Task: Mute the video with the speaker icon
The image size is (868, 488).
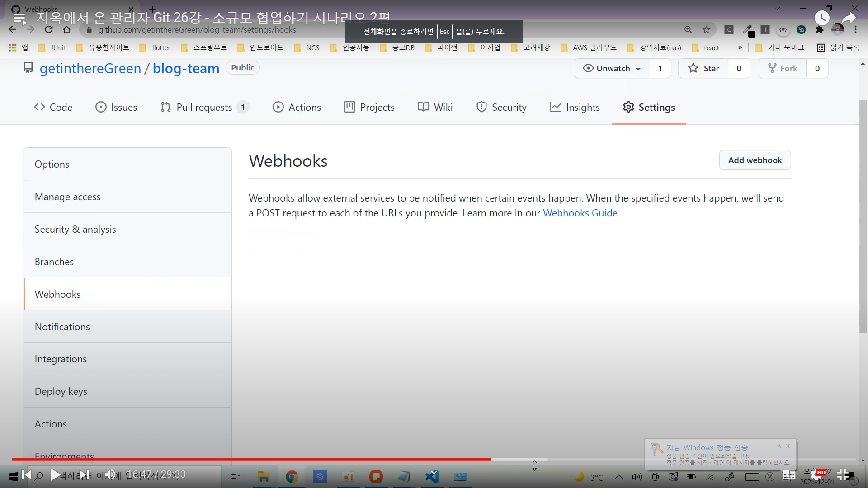Action: (110, 475)
